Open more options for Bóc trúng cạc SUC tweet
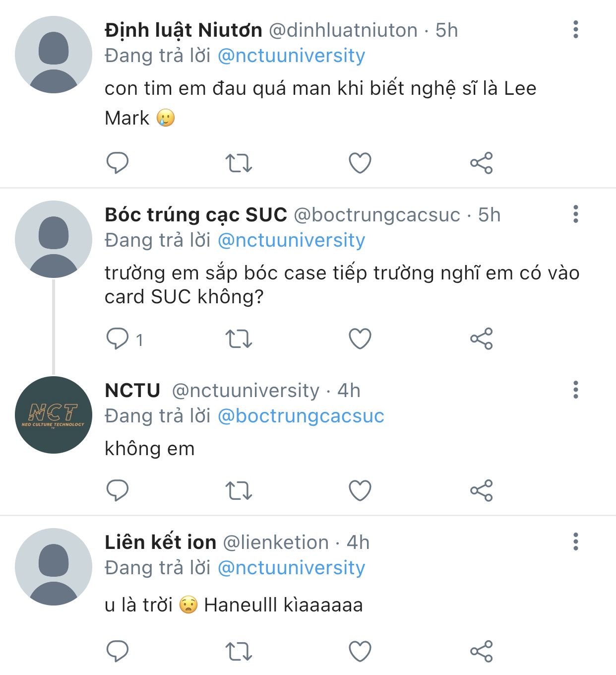 pyautogui.click(x=575, y=214)
